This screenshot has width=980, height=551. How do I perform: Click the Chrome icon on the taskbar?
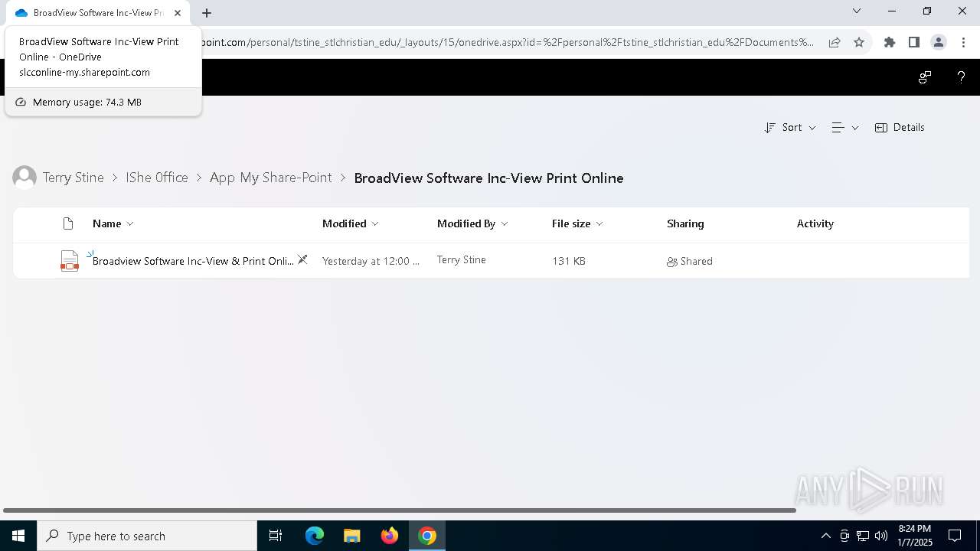click(x=427, y=536)
